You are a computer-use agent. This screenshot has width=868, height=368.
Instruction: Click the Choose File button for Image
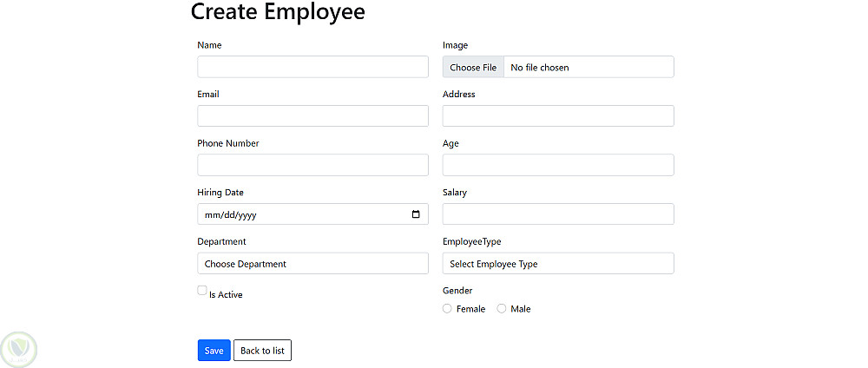click(473, 68)
